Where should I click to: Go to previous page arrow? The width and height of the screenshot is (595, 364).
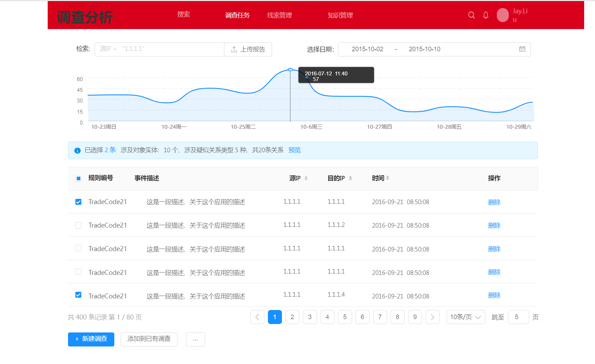click(257, 317)
